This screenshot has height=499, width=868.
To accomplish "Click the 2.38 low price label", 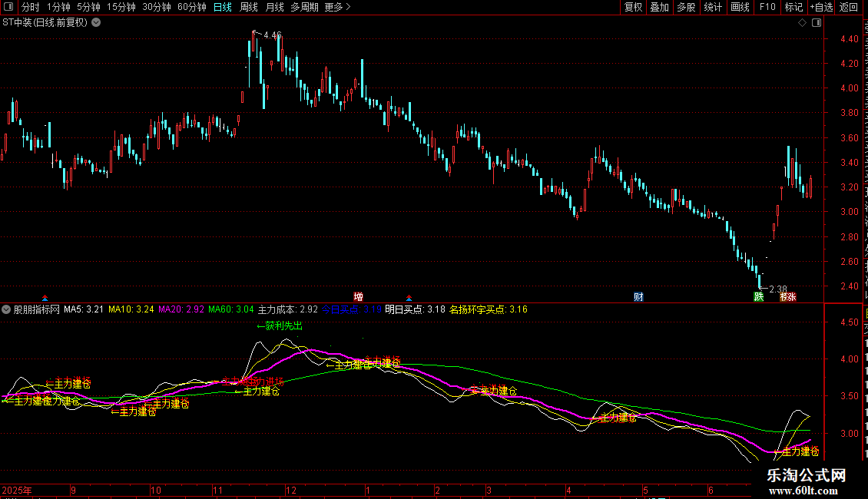I will [x=778, y=289].
